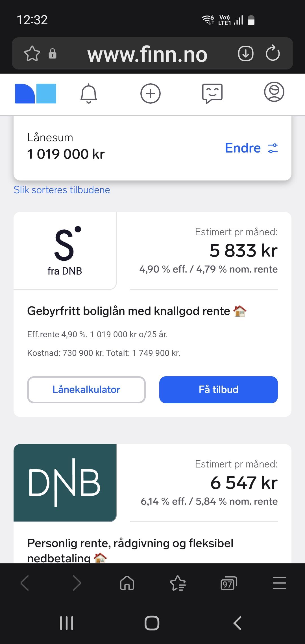Open browser bookmarks list
The height and width of the screenshot is (644, 305).
178,583
